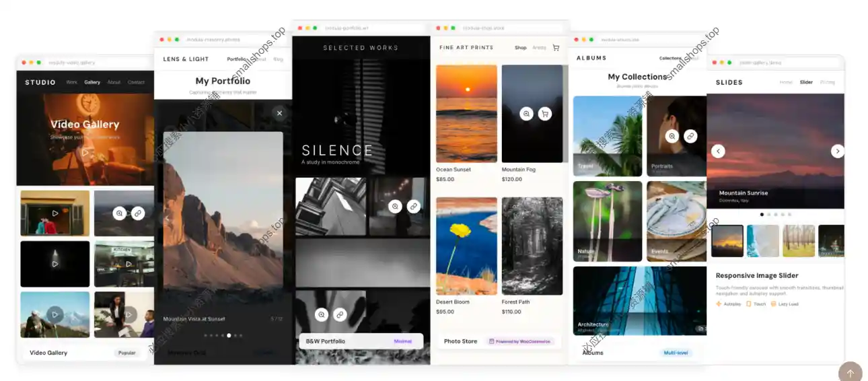Select the sunset thumbnail in the Slides strip
Image resolution: width=868 pixels, height=381 pixels.
727,241
